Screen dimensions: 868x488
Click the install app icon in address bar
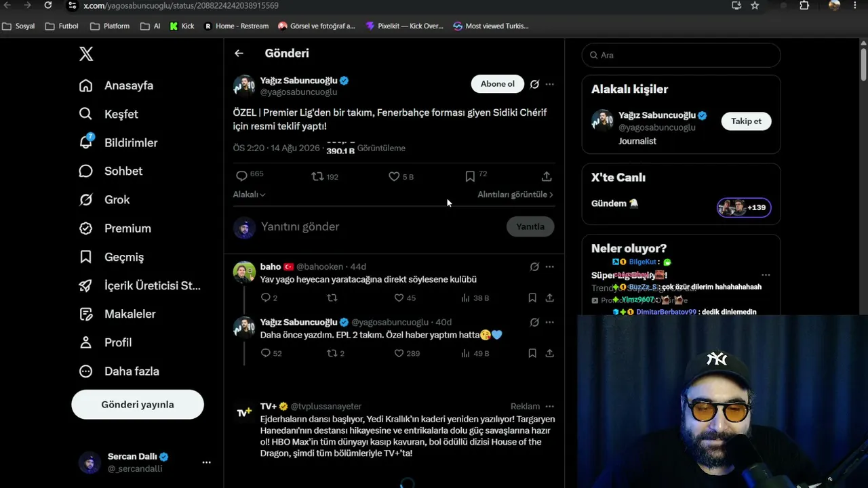click(736, 5)
